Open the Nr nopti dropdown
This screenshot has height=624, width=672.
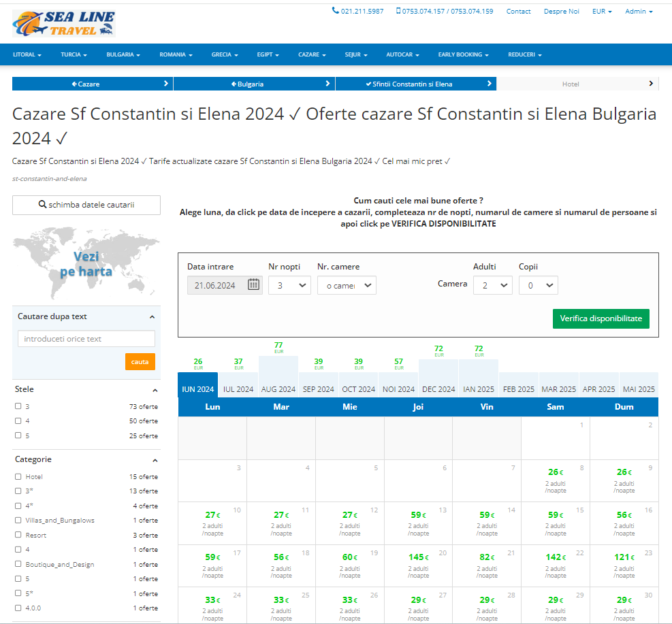tap(289, 285)
